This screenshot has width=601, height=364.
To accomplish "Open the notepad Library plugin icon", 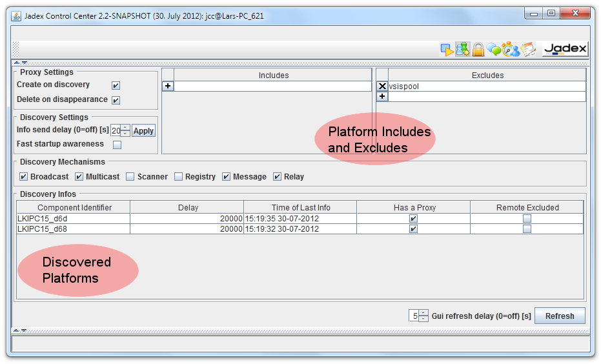I will pos(528,49).
